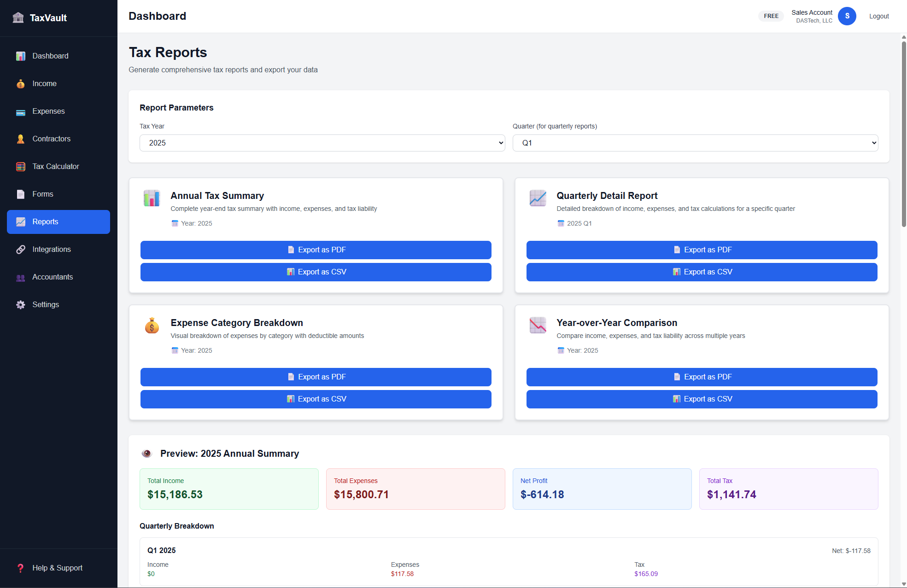This screenshot has width=907, height=588.
Task: Open Expenses via the credit card icon
Action: (21, 111)
